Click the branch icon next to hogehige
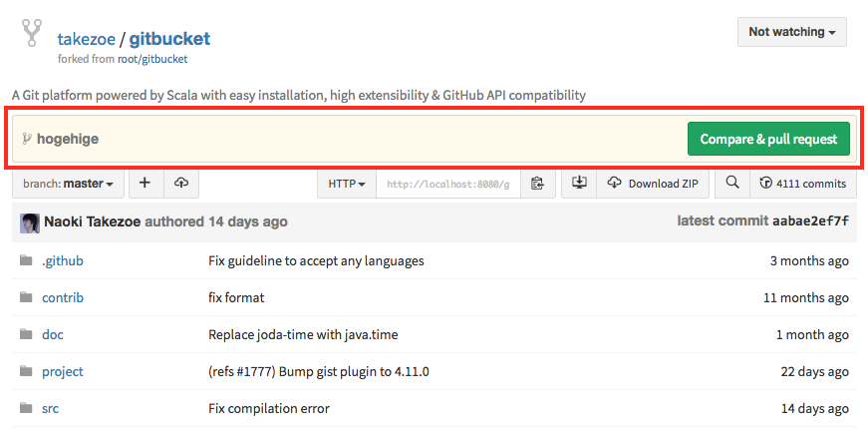868x432 pixels. [27, 139]
